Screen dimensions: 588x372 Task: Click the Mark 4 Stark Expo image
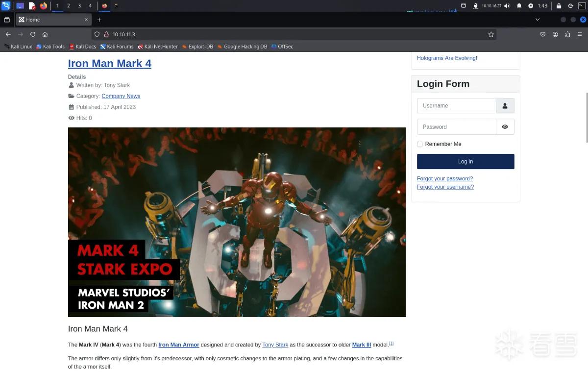[237, 222]
